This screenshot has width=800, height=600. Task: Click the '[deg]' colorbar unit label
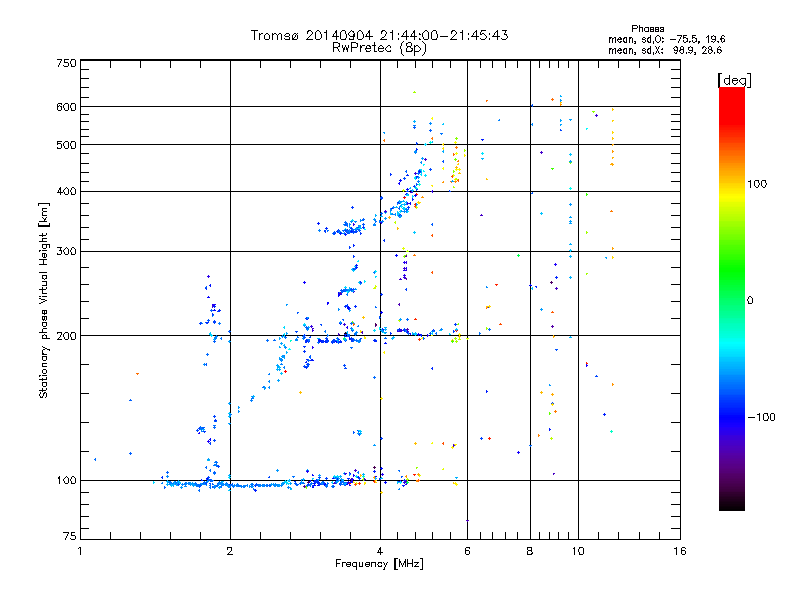pyautogui.click(x=734, y=80)
